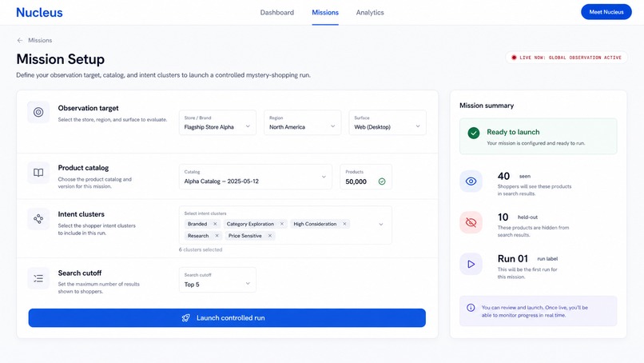This screenshot has height=363, width=644.
Task: Remove the Category Exploration cluster tag
Action: [282, 224]
